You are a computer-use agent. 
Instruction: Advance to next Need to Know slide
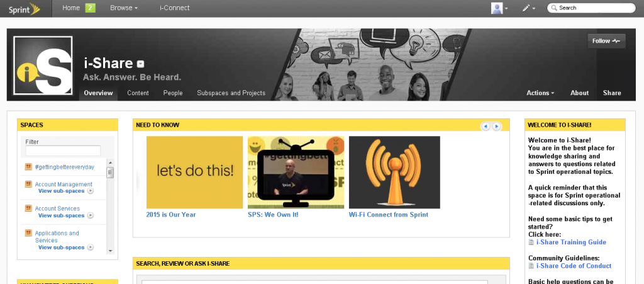tap(497, 126)
